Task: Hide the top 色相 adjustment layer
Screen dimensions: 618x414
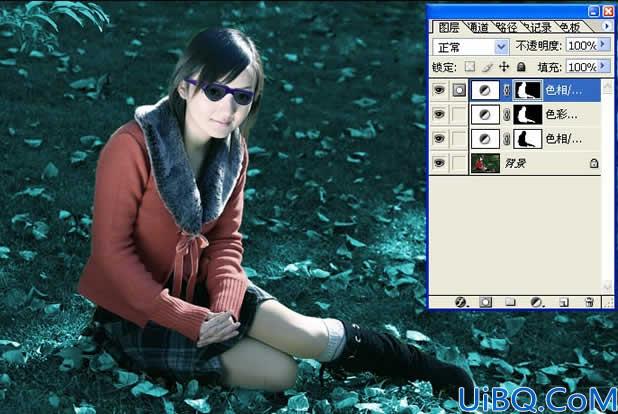Action: pyautogui.click(x=439, y=90)
